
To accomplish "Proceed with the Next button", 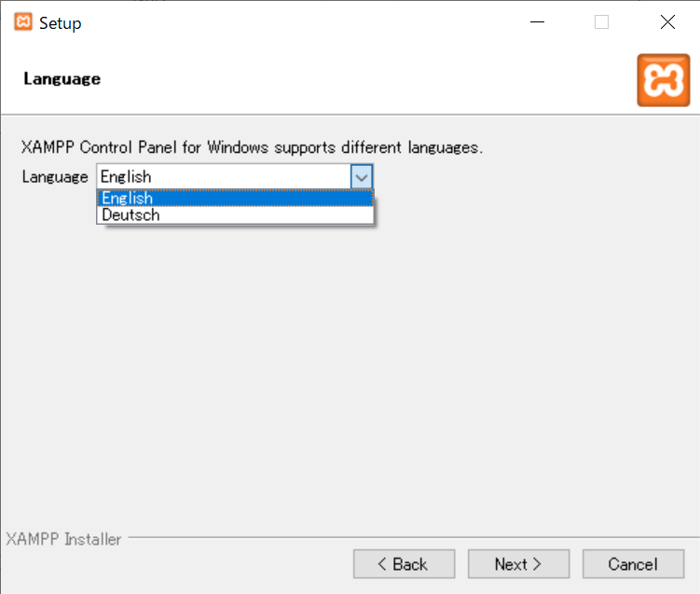I will click(519, 564).
